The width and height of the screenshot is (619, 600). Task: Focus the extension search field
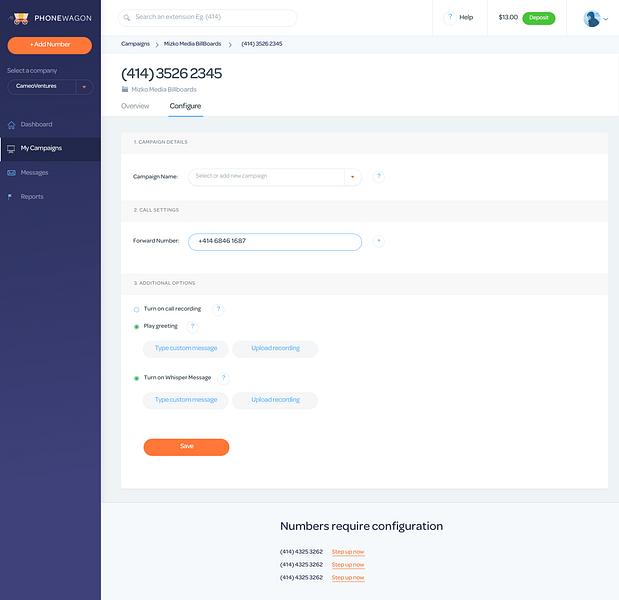click(208, 18)
